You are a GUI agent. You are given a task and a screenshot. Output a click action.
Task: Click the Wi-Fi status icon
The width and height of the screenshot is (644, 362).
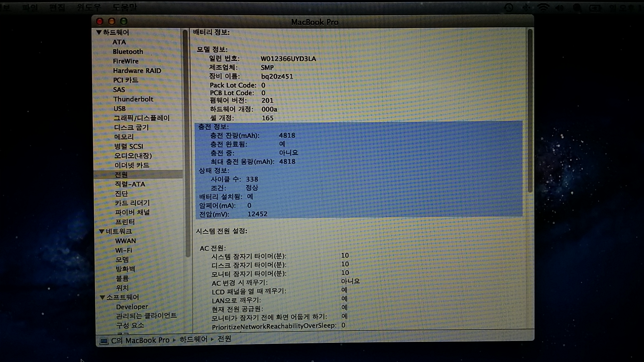[x=543, y=8]
